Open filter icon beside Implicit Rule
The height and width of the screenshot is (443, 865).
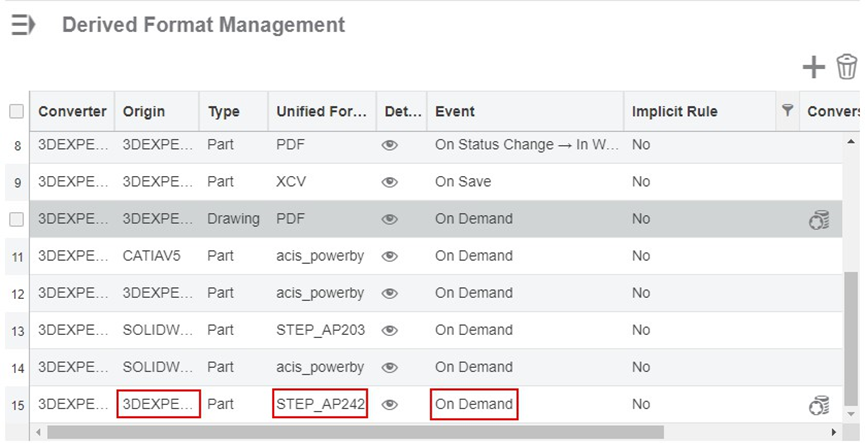tap(787, 110)
